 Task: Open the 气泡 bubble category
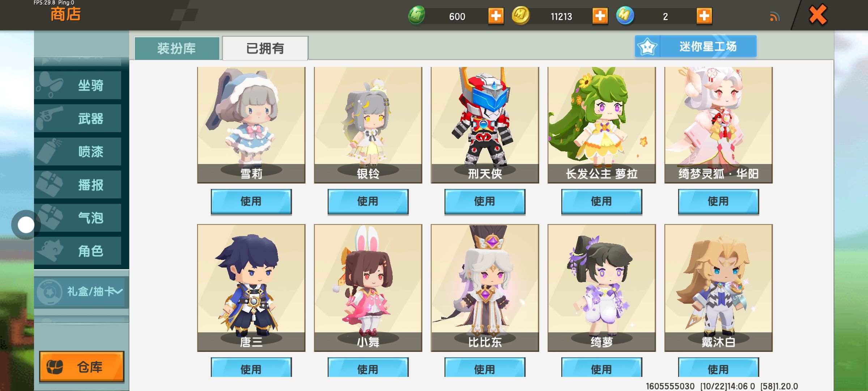coord(78,218)
